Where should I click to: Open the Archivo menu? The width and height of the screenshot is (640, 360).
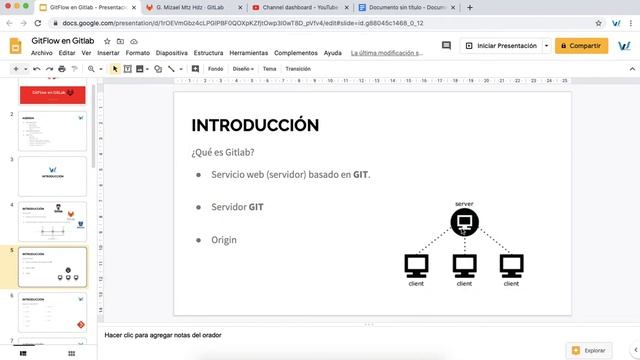point(42,53)
